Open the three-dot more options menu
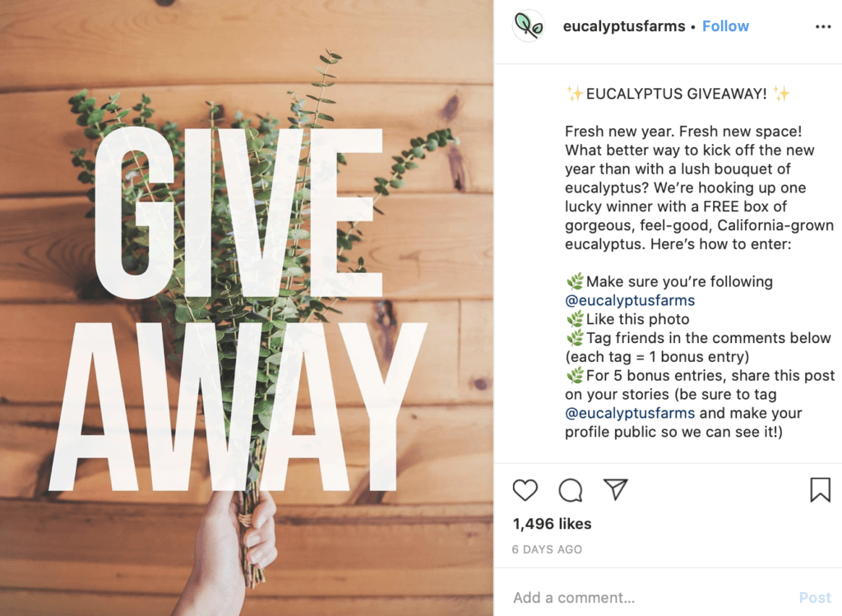This screenshot has width=842, height=616. pyautogui.click(x=822, y=26)
